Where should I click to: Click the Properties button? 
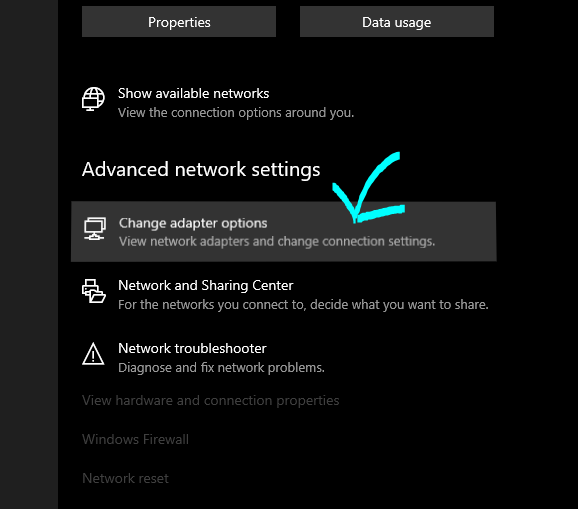click(x=179, y=21)
